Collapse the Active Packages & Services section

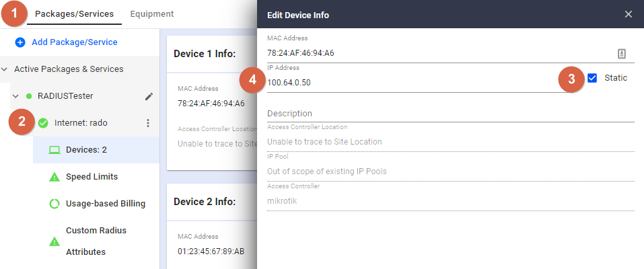4,69
